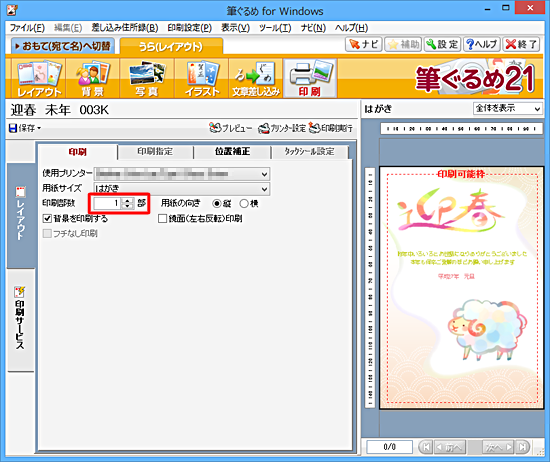Switch to the 印刷指定 tab
The image size is (550, 462).
(155, 152)
